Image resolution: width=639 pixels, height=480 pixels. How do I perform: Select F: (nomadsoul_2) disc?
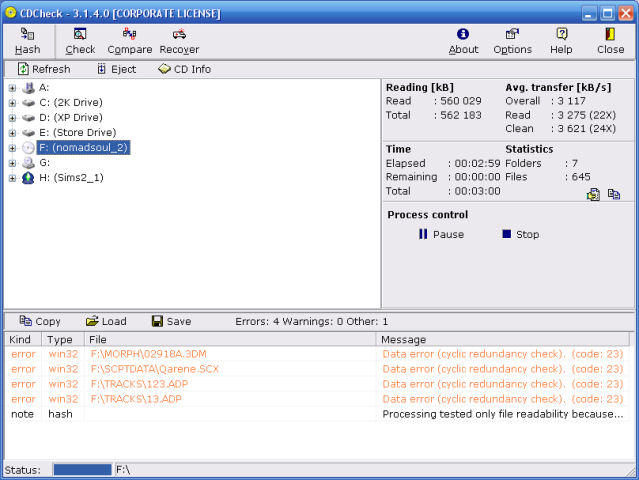(x=83, y=148)
